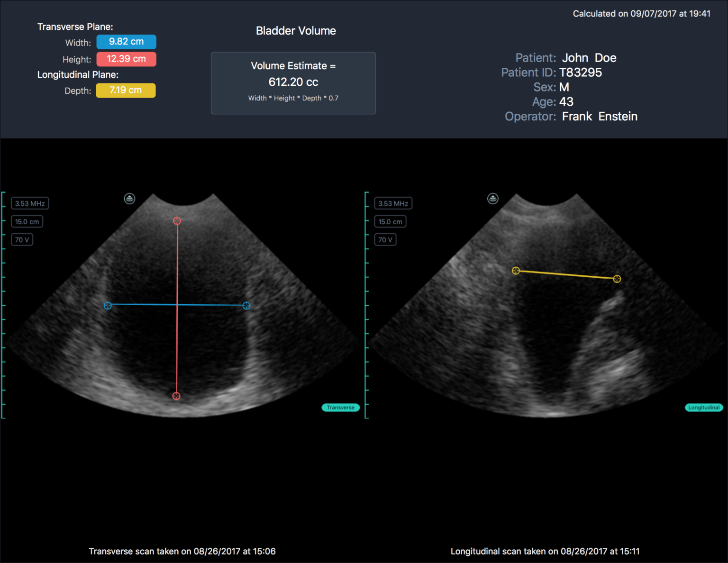
Task: Select the left blue width caliper marker
Action: [108, 306]
